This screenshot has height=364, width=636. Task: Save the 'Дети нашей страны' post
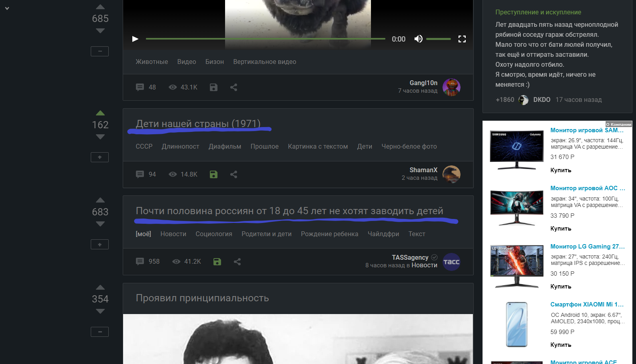point(213,174)
